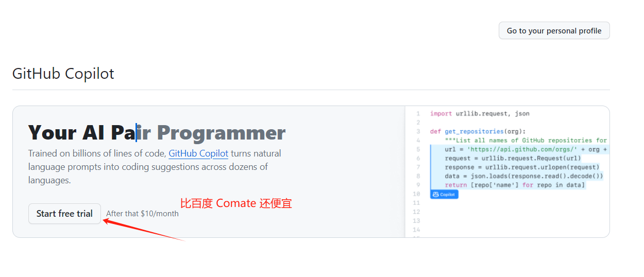Click the docstring line in code preview

(x=526, y=141)
